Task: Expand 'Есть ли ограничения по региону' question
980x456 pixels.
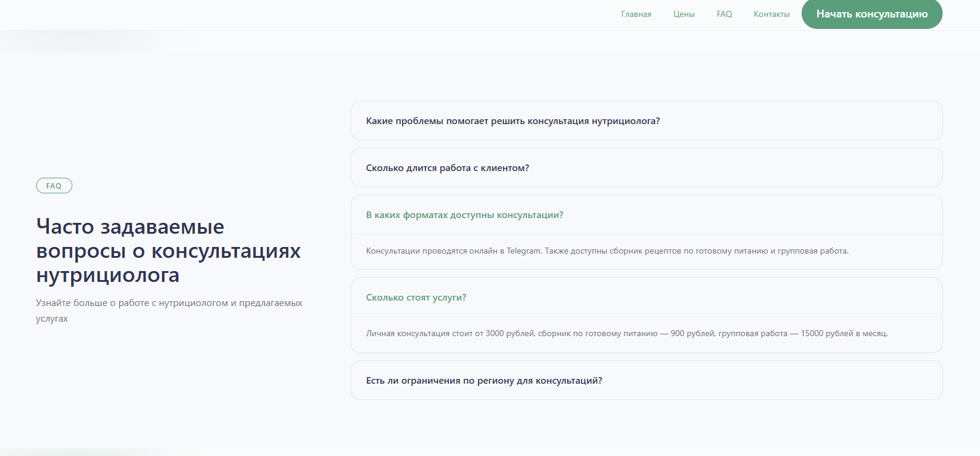Action: pos(483,381)
